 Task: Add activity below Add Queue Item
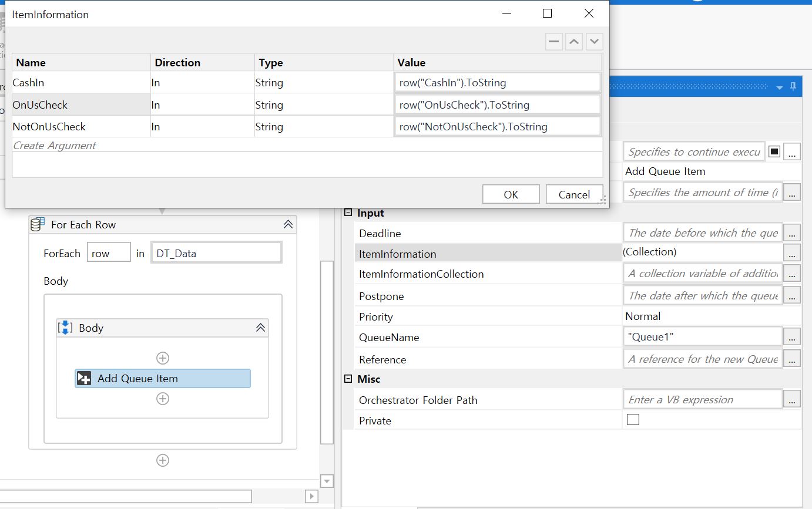[x=163, y=399]
